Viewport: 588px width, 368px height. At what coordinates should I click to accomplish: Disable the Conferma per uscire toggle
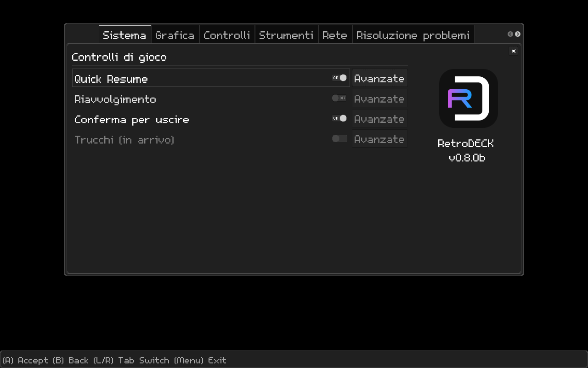pos(339,119)
